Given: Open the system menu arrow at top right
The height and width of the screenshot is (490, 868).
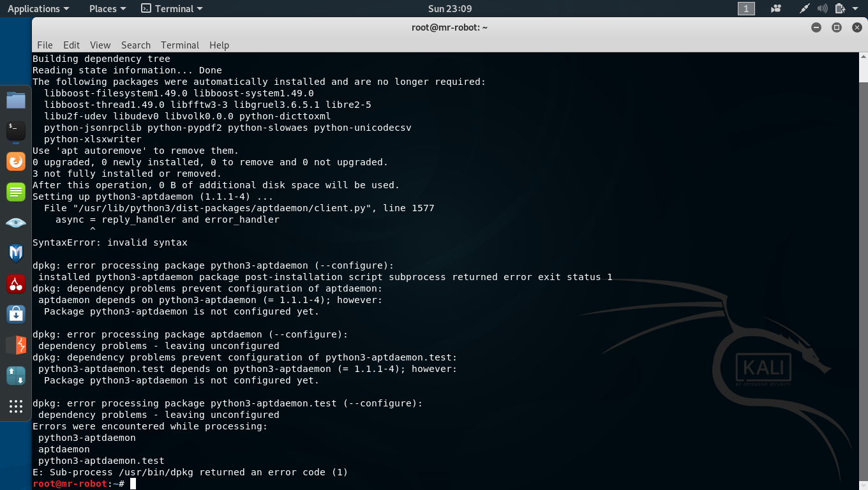Looking at the screenshot, I should tap(855, 9).
